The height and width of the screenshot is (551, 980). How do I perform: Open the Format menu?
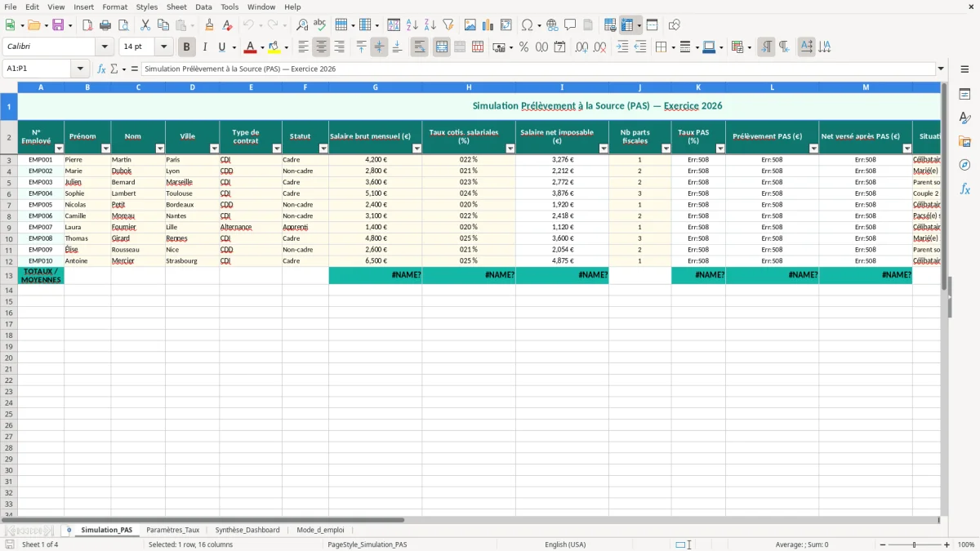click(115, 7)
